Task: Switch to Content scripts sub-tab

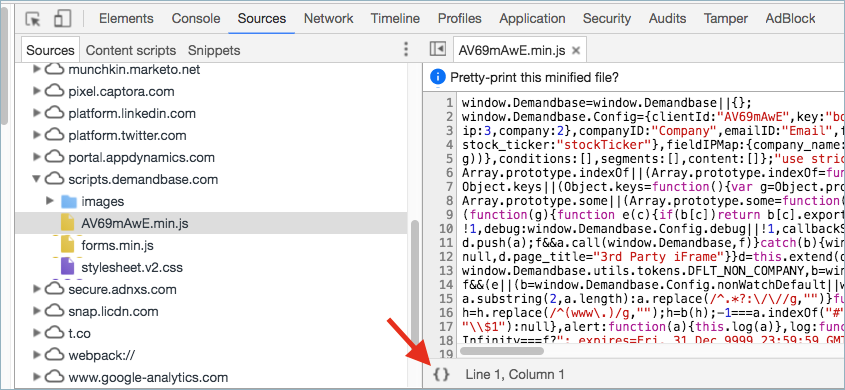Action: click(131, 51)
